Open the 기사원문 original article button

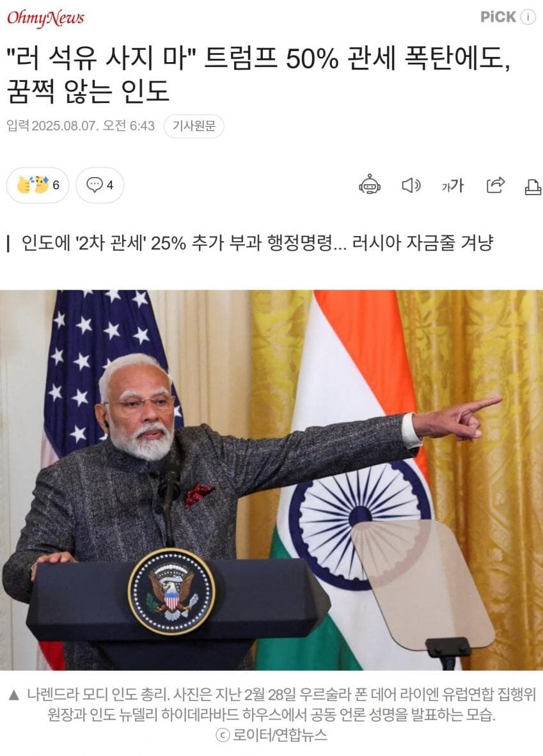pos(194,126)
